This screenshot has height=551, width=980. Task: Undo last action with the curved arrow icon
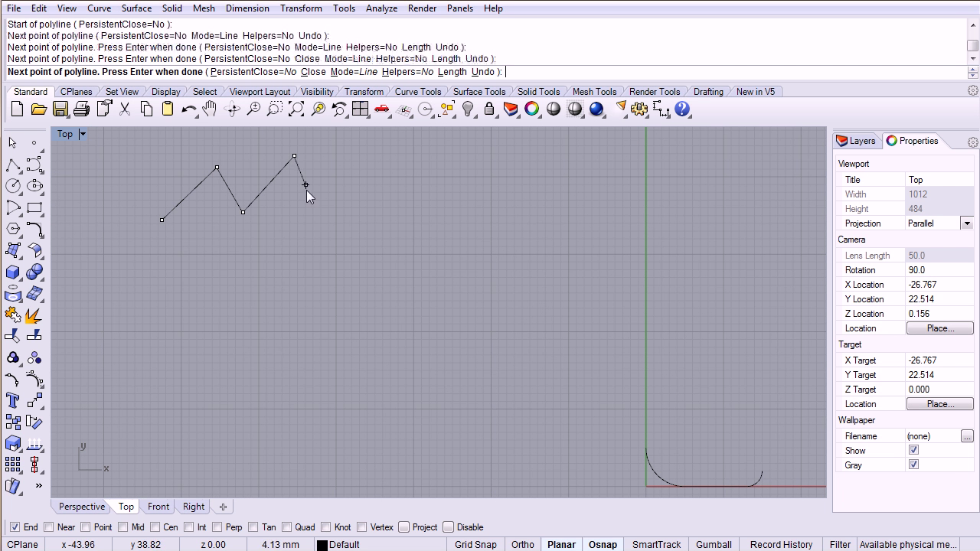[188, 109]
